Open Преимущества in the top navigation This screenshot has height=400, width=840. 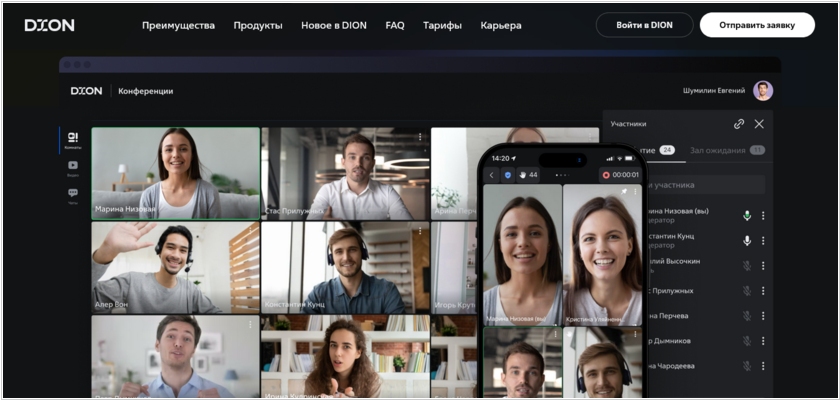coord(178,25)
